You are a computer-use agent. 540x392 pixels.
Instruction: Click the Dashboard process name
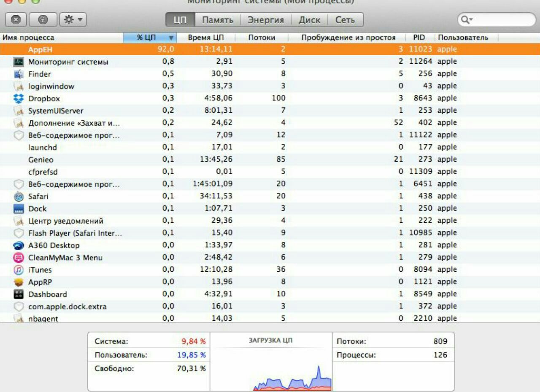point(48,295)
